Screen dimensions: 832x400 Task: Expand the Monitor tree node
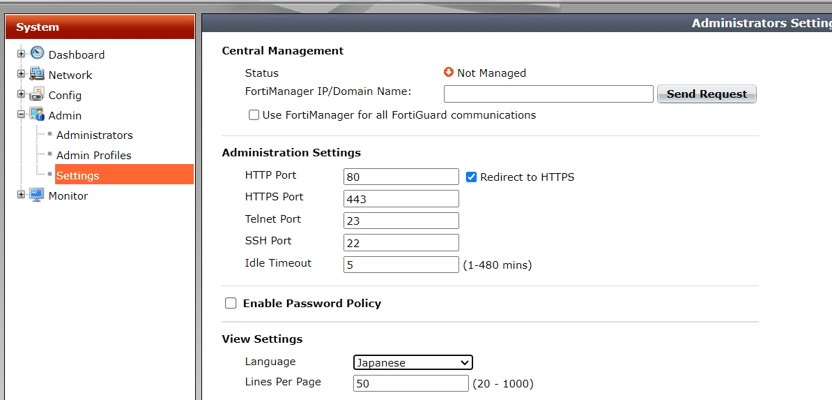point(21,195)
